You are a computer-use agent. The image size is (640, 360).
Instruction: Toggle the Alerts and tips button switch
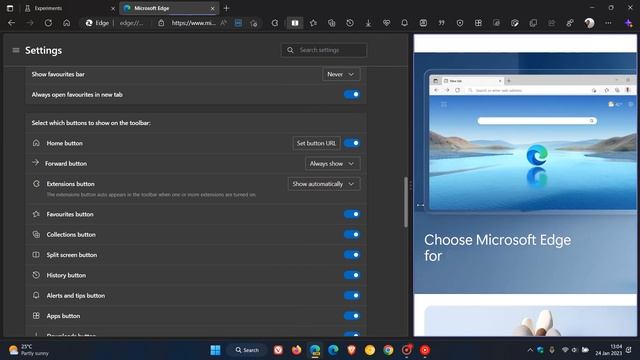click(351, 295)
